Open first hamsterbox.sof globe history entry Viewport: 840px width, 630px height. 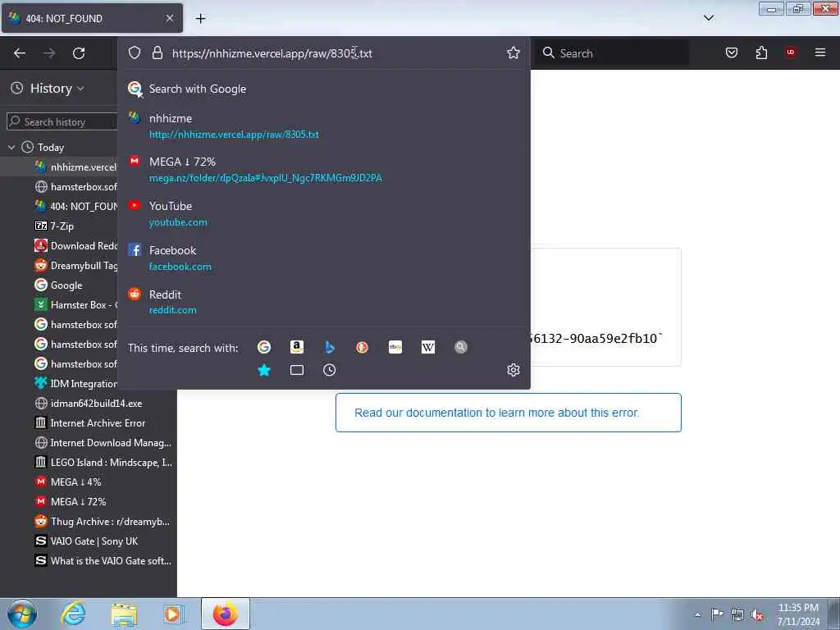pos(75,186)
